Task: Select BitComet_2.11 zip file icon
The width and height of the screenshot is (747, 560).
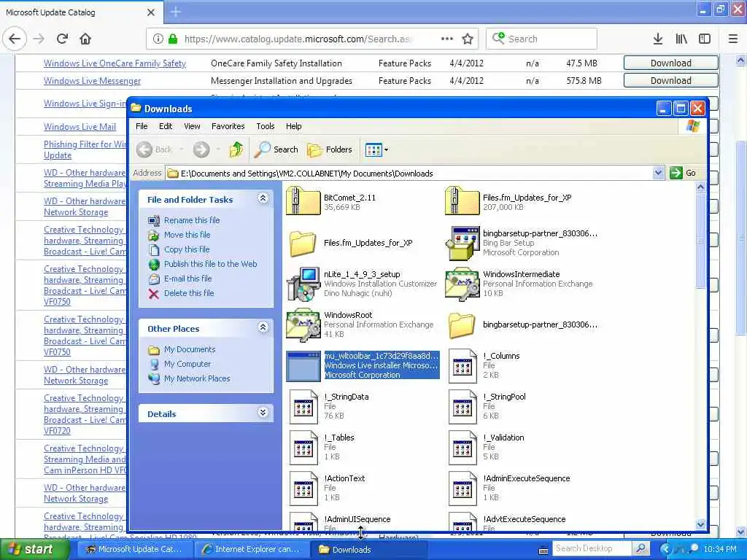Action: pyautogui.click(x=303, y=201)
